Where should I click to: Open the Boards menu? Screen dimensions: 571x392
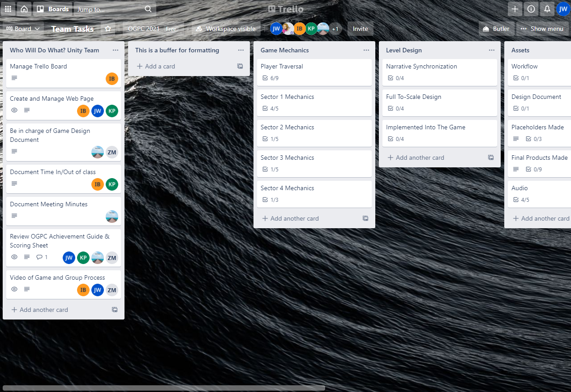52,9
